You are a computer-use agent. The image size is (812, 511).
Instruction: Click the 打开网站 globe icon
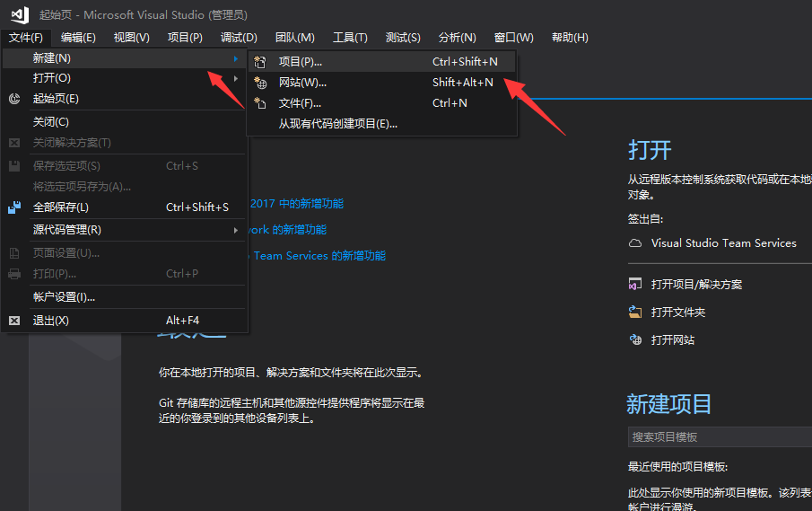635,340
